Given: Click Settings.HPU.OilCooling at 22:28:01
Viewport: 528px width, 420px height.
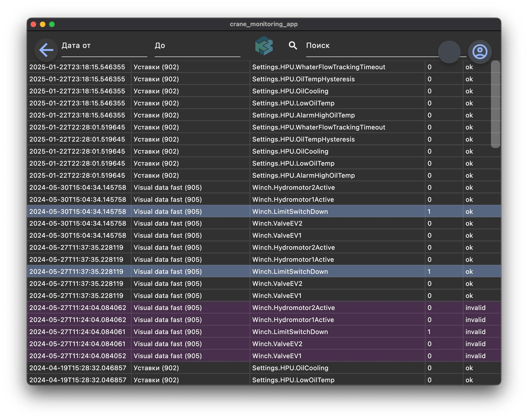Looking at the screenshot, I should pos(290,151).
